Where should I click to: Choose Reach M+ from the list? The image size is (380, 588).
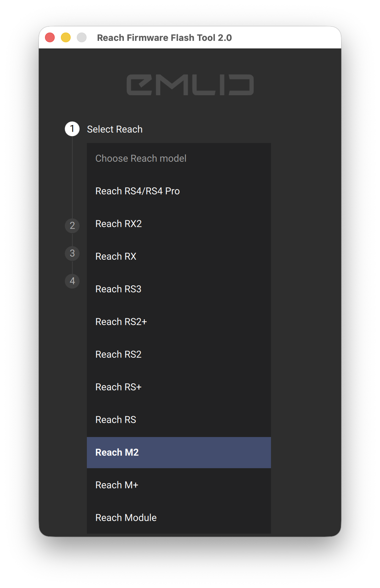[179, 485]
